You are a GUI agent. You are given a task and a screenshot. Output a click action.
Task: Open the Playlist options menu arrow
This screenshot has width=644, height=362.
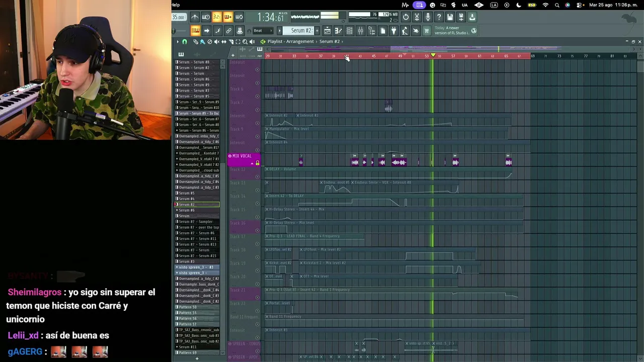coord(178,42)
